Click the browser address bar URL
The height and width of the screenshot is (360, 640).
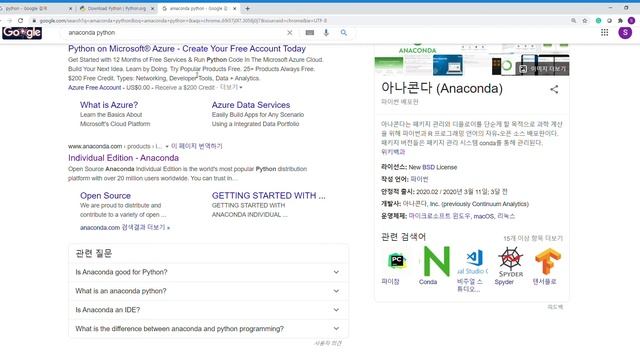pos(183,20)
